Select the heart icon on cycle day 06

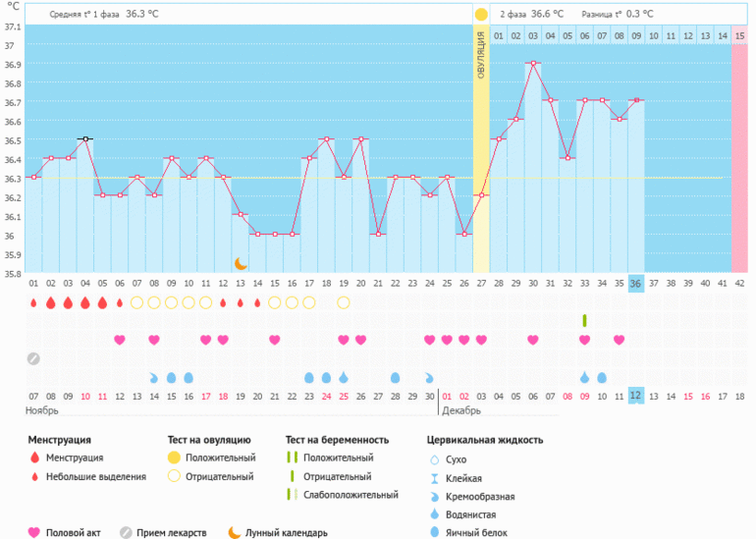(120, 340)
